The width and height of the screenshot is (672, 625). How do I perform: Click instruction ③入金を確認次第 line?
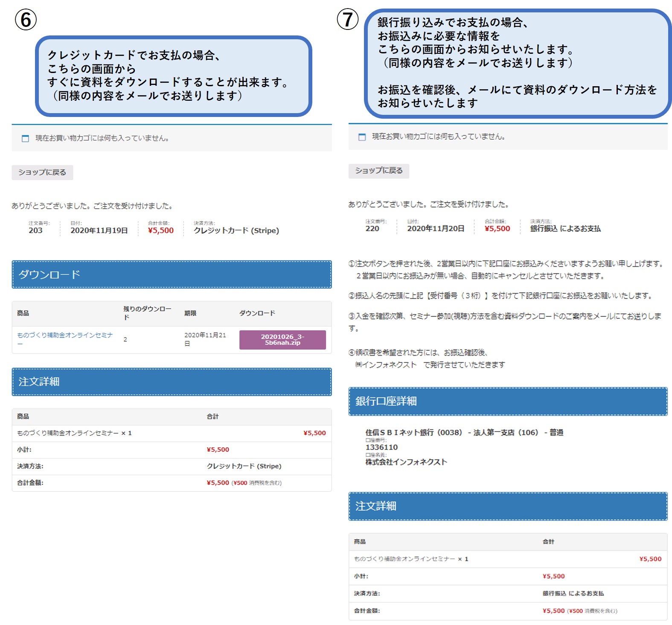505,322
